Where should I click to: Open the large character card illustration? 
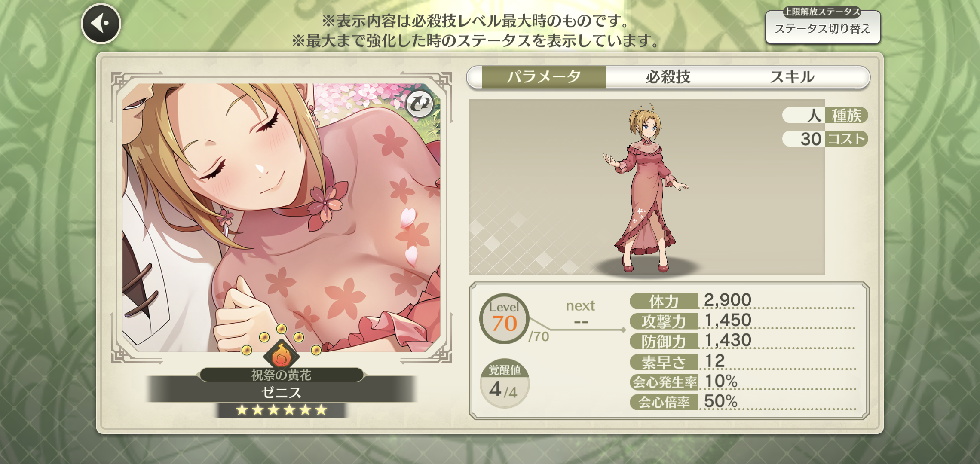click(281, 218)
